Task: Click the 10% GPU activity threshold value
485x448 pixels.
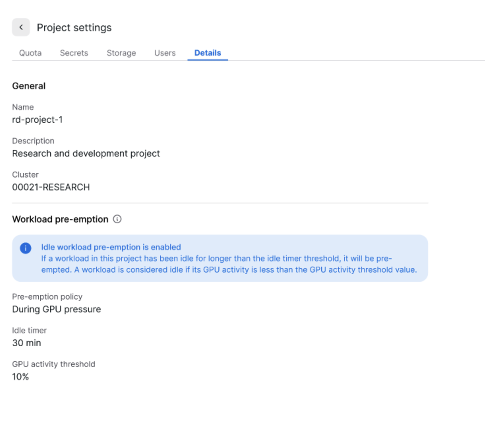Action: [20, 377]
